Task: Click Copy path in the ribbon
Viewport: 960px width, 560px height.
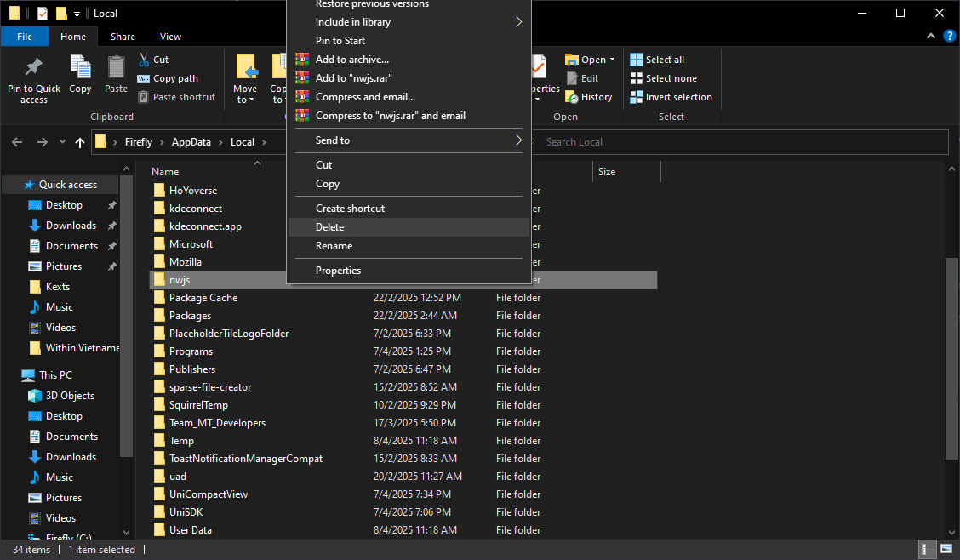Action: pos(174,78)
